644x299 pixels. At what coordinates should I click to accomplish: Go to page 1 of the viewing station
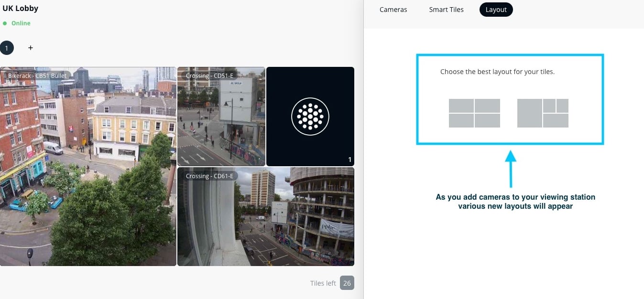pos(7,48)
